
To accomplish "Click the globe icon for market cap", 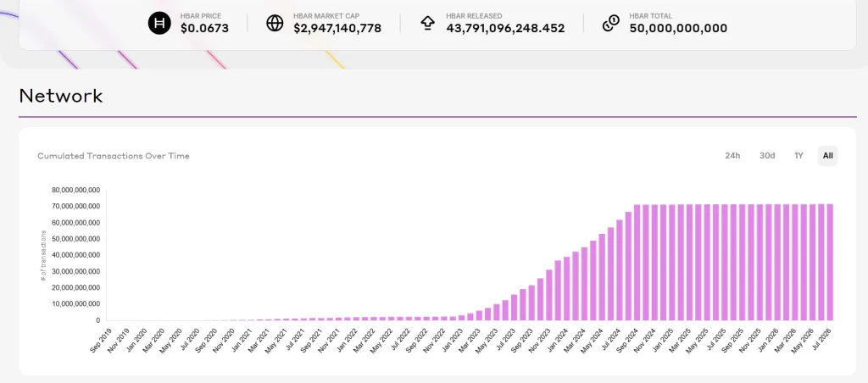I will coord(275,23).
